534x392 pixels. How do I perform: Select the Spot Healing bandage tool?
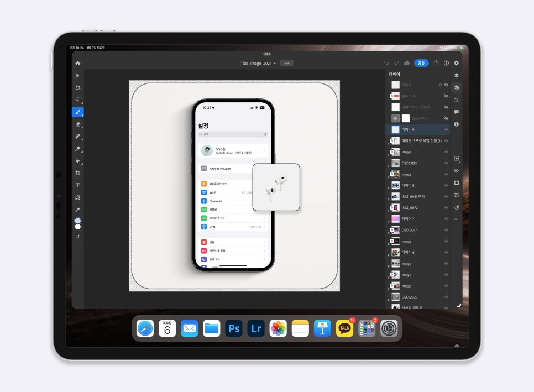pyautogui.click(x=77, y=136)
